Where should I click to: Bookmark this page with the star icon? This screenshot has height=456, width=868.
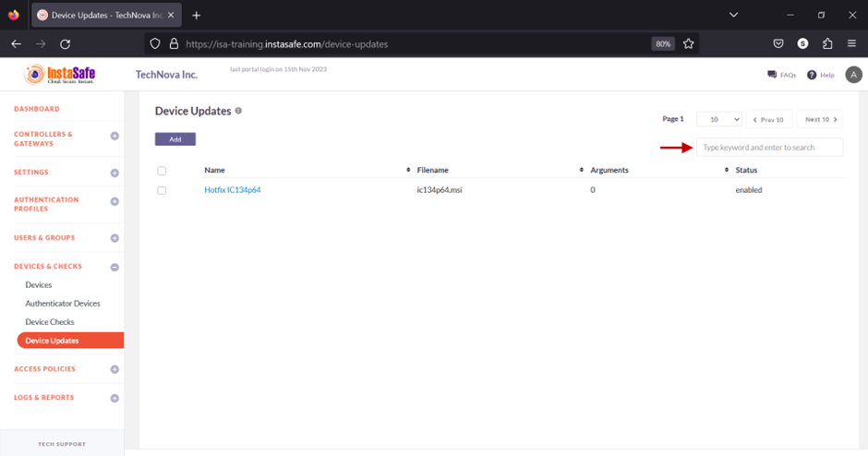pos(688,43)
